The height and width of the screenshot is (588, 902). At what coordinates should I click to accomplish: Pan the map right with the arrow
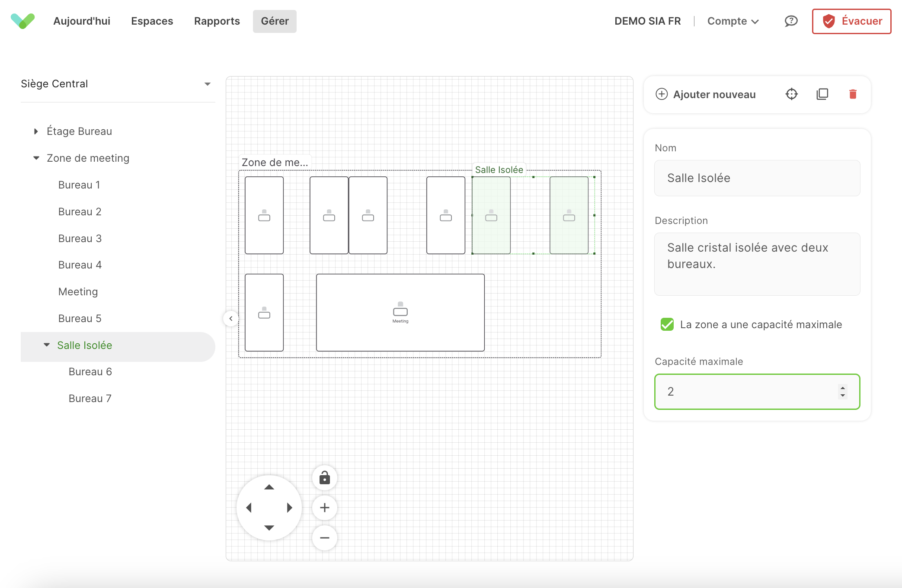click(x=289, y=508)
